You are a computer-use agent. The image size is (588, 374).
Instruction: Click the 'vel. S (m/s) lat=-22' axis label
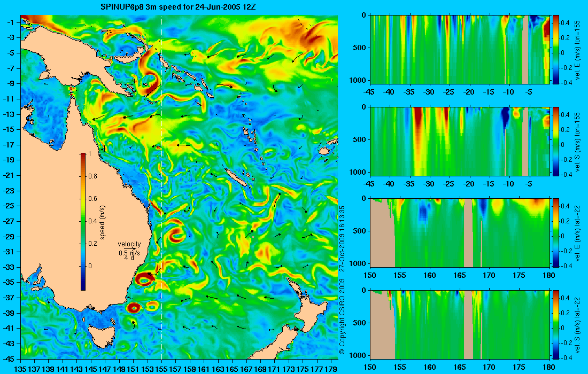577,325
